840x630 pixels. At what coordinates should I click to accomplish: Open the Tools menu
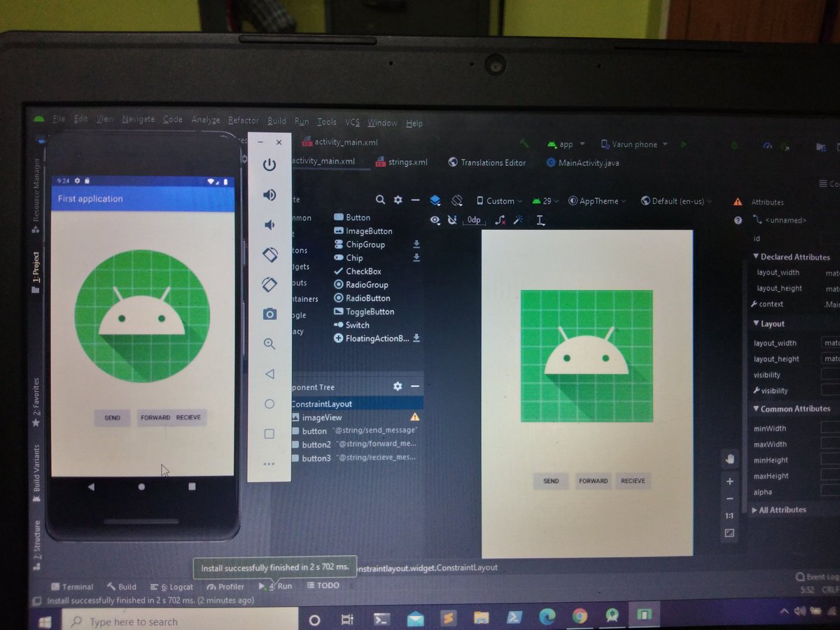(326, 122)
